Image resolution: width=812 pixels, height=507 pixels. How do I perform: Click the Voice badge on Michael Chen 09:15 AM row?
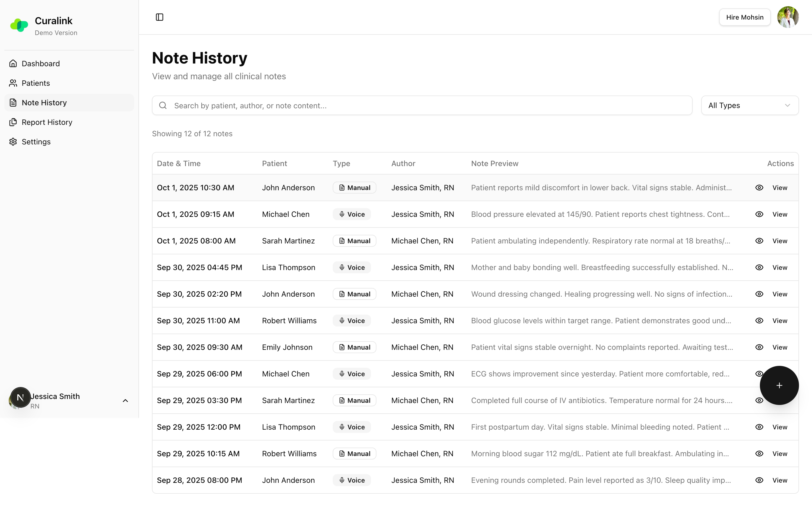352,214
